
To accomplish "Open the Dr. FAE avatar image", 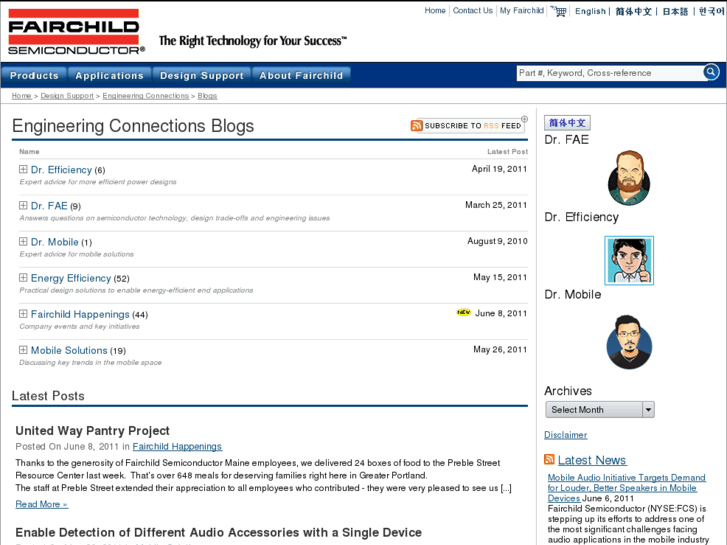I will coord(629,178).
